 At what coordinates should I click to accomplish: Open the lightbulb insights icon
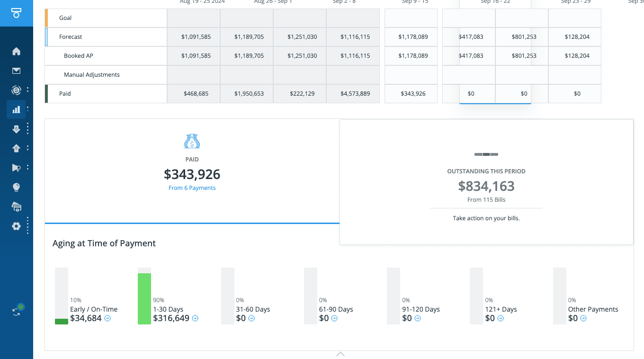[x=16, y=188]
